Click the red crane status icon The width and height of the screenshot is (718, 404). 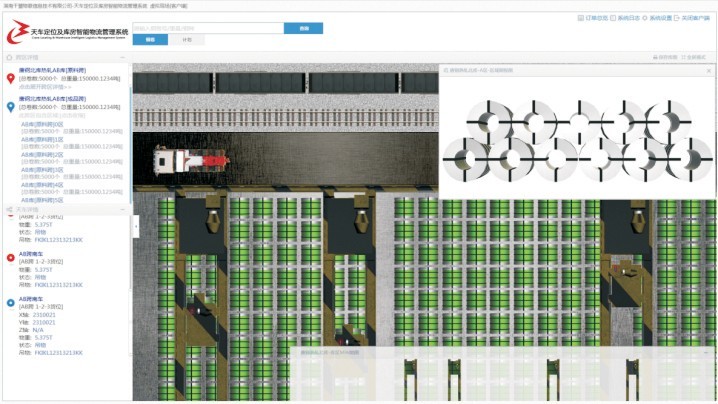[x=10, y=256]
